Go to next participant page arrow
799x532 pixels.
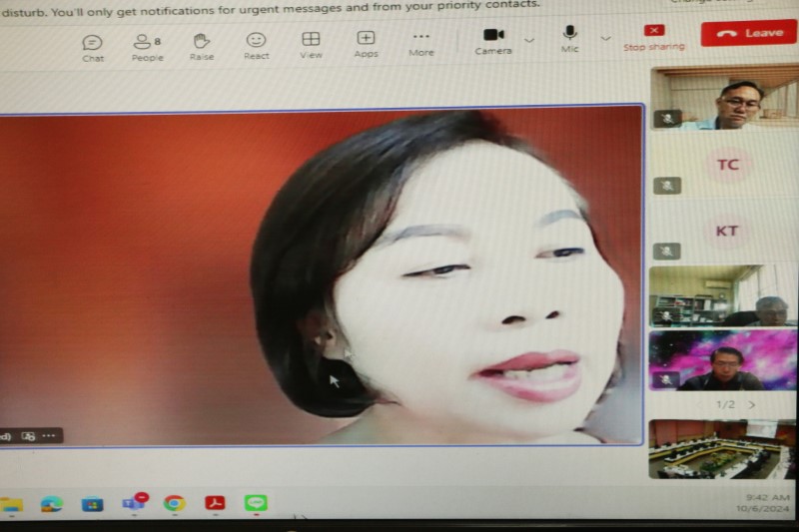(752, 404)
